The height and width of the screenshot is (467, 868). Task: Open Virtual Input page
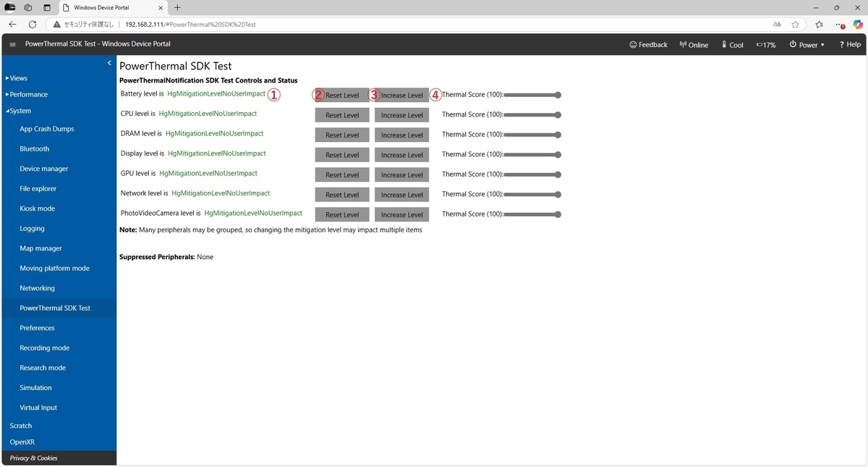pos(38,408)
